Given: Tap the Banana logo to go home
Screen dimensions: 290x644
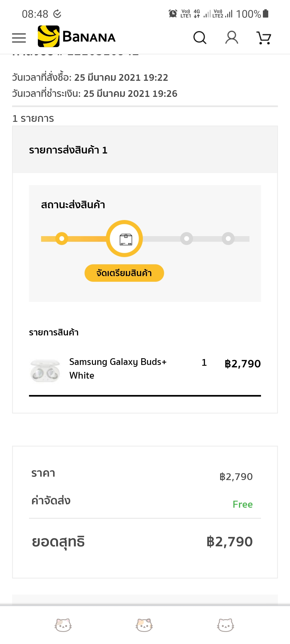Looking at the screenshot, I should (x=77, y=37).
